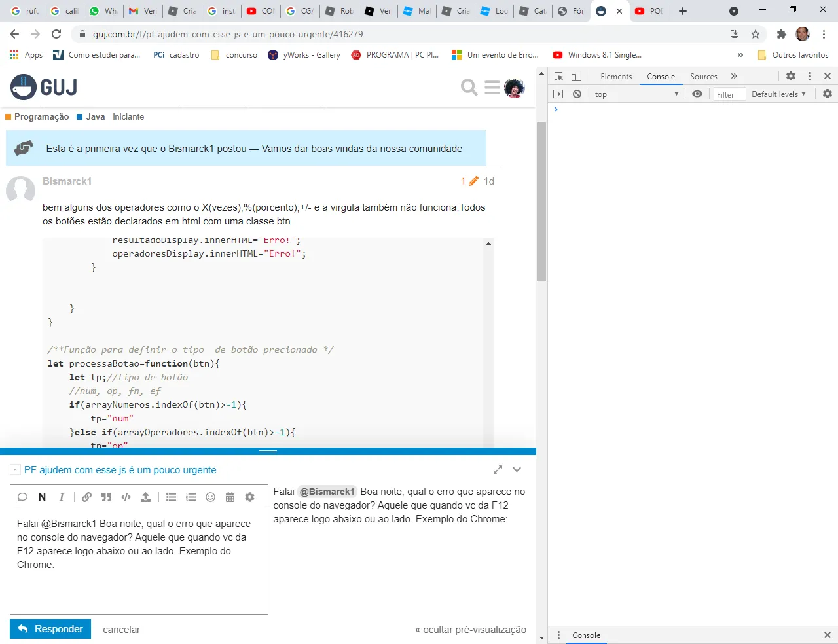This screenshot has height=644, width=838.
Task: Clear the DevTools console
Action: (x=577, y=94)
